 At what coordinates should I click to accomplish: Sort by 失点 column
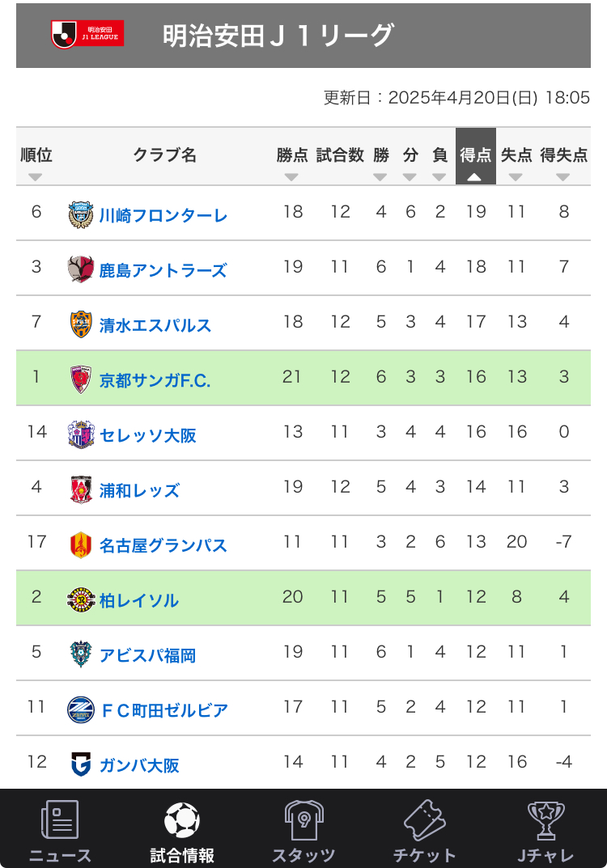(516, 157)
